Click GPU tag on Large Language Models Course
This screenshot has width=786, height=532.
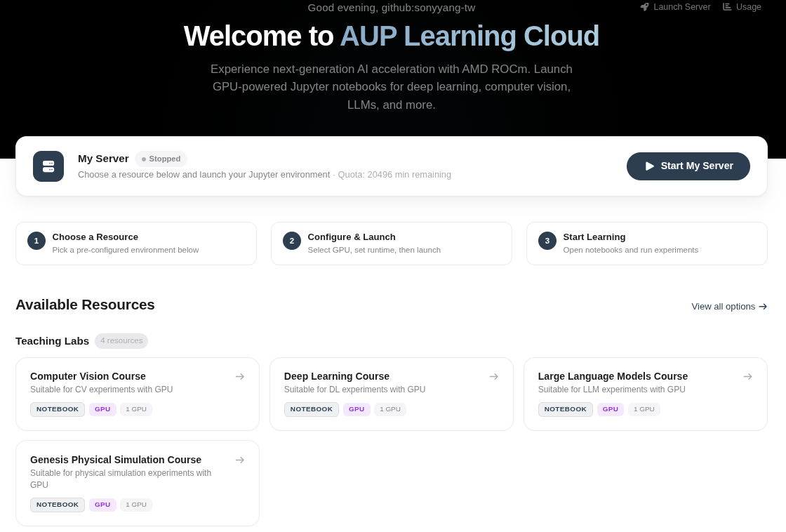611,409
